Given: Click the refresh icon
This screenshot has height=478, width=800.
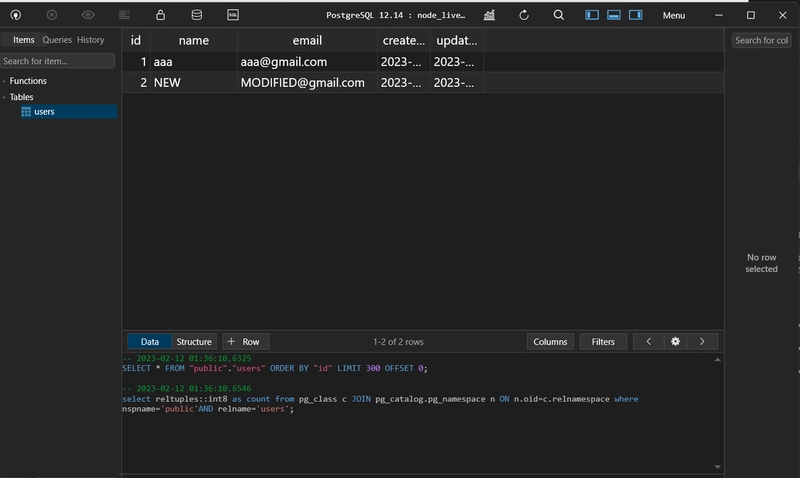Looking at the screenshot, I should coord(524,15).
